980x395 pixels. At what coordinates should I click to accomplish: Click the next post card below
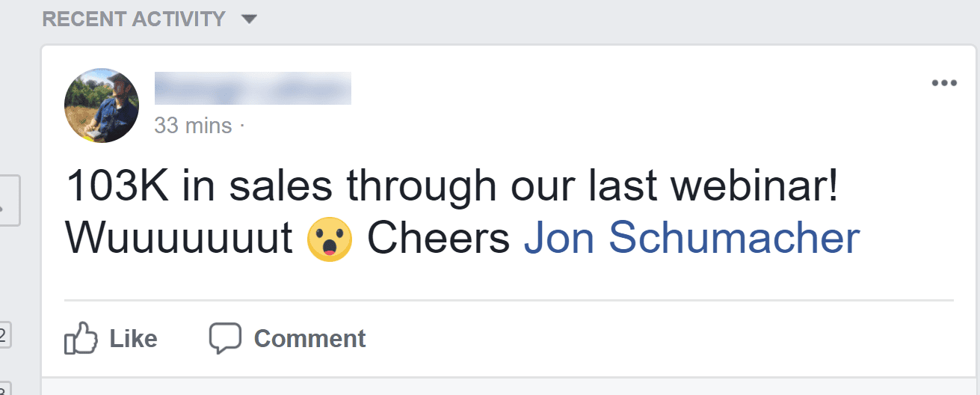[511, 386]
